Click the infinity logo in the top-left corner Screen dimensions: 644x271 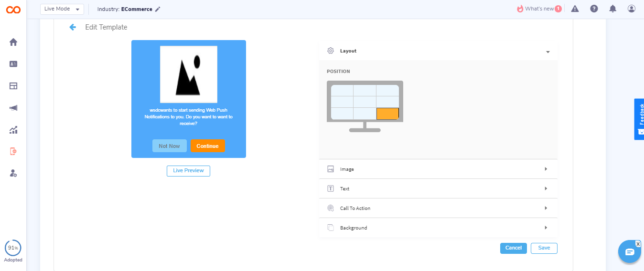pyautogui.click(x=13, y=10)
